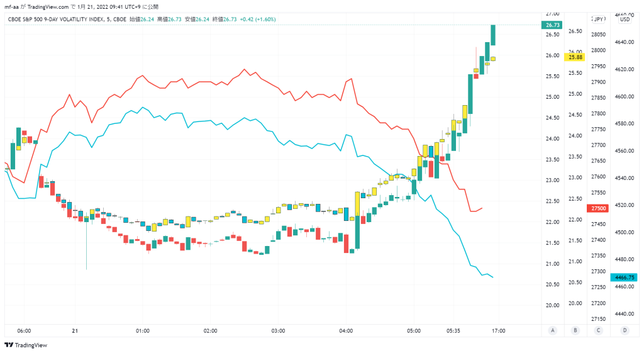This screenshot has width=644, height=353.
Task: Click the 4440.00 value on scale D
Action: coord(625,313)
